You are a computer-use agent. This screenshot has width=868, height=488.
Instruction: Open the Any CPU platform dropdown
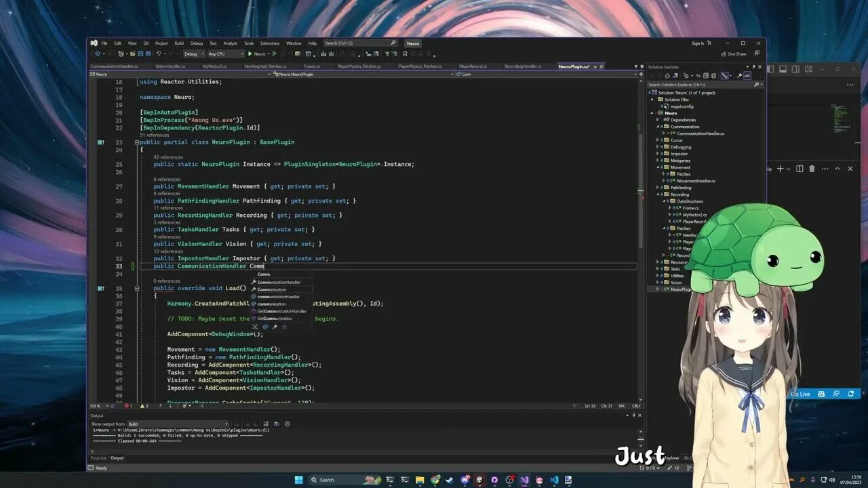[x=226, y=54]
